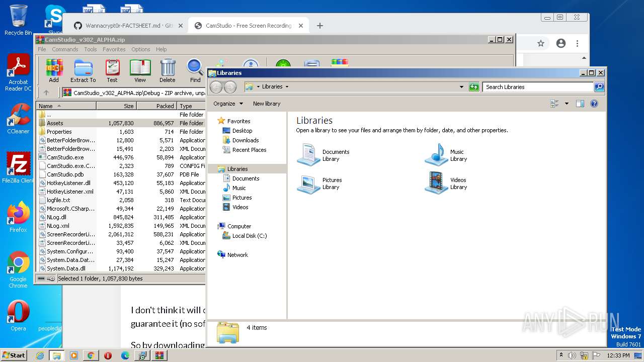The height and width of the screenshot is (362, 644).
Task: Open FileZilla Client desktop shortcut
Action: pos(18,167)
